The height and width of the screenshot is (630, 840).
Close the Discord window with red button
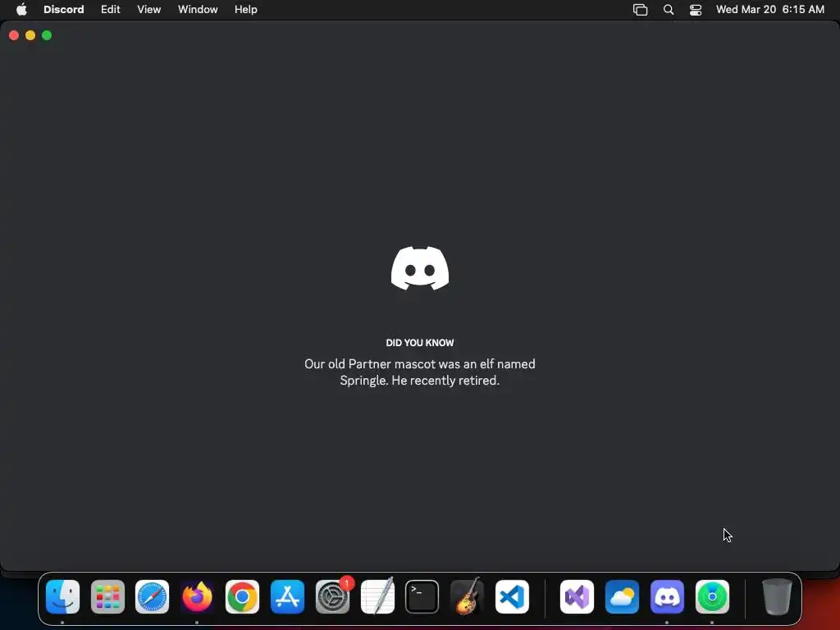tap(14, 35)
